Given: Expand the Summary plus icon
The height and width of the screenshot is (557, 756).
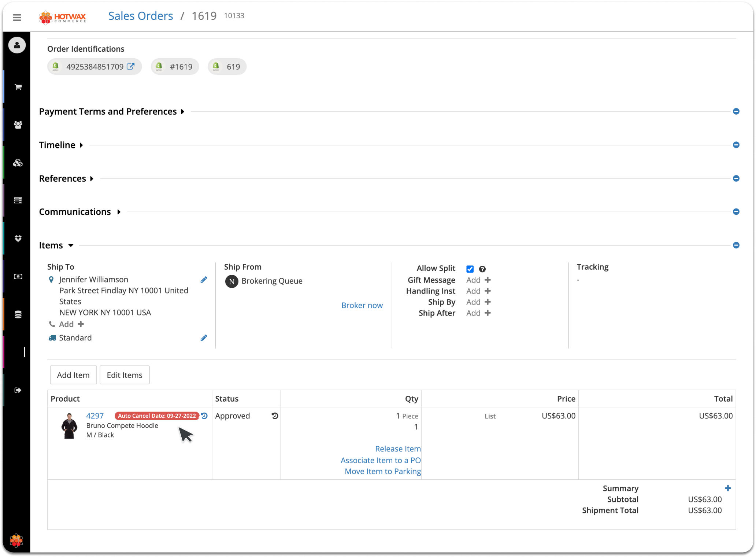Looking at the screenshot, I should coord(728,488).
